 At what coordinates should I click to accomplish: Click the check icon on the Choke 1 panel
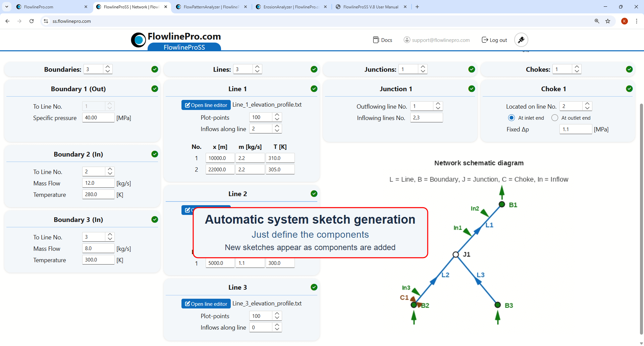[x=629, y=89]
